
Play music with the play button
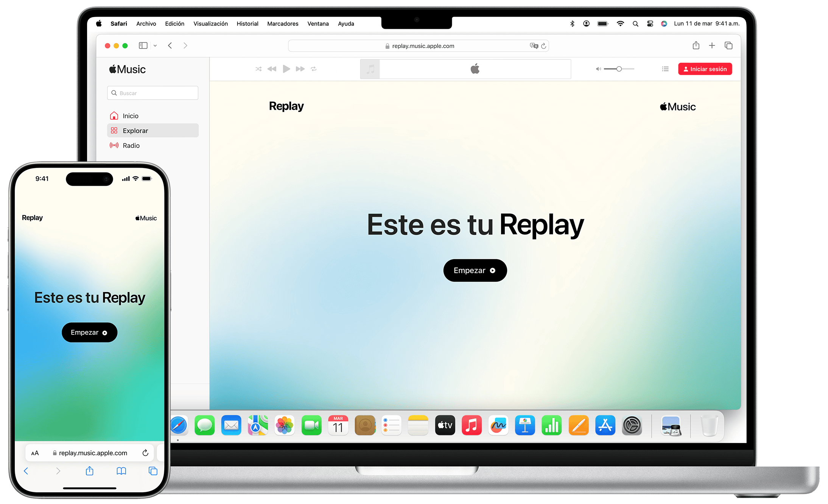point(286,69)
